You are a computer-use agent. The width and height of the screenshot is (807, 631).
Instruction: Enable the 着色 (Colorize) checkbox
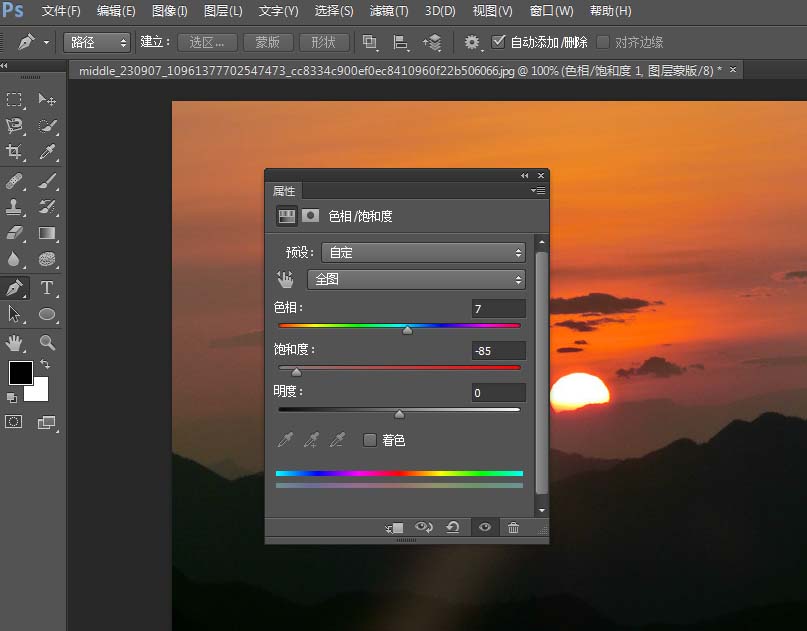(x=370, y=438)
